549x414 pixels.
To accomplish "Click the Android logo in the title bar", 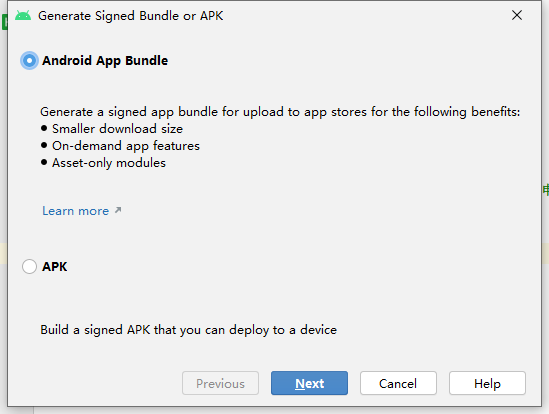I will coord(23,16).
